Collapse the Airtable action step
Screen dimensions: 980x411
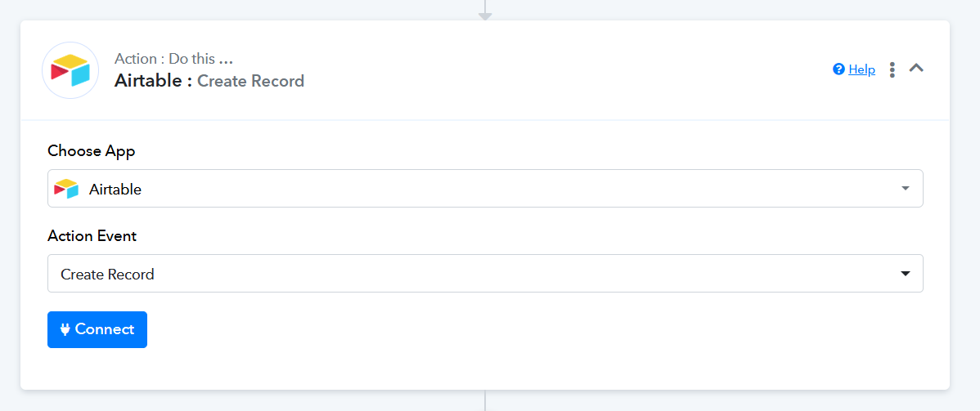916,69
